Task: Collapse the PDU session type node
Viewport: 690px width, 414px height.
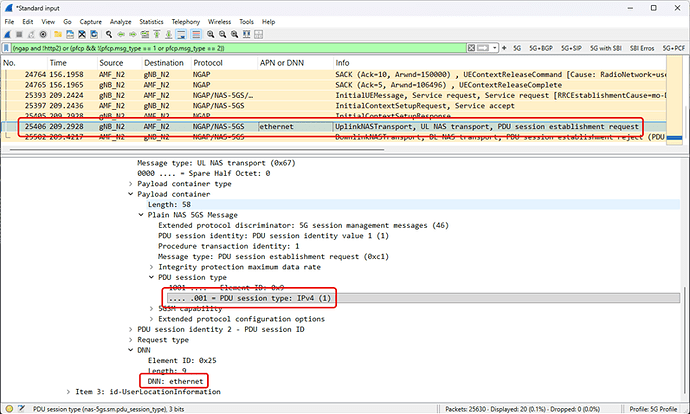Action: pos(150,277)
